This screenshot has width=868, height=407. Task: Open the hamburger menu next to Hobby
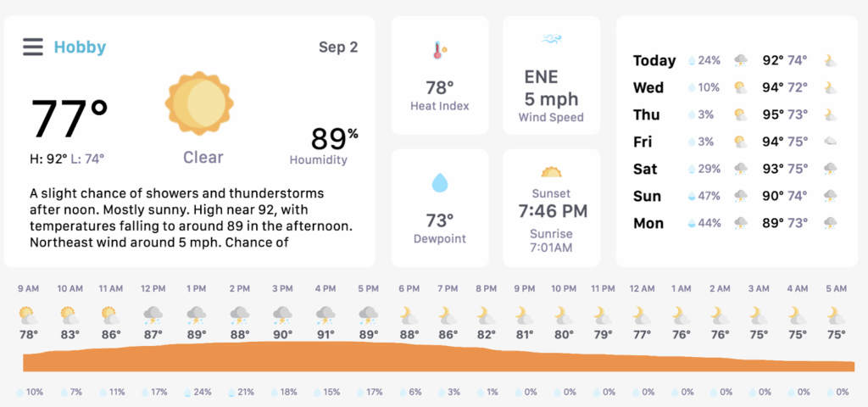pyautogui.click(x=33, y=47)
